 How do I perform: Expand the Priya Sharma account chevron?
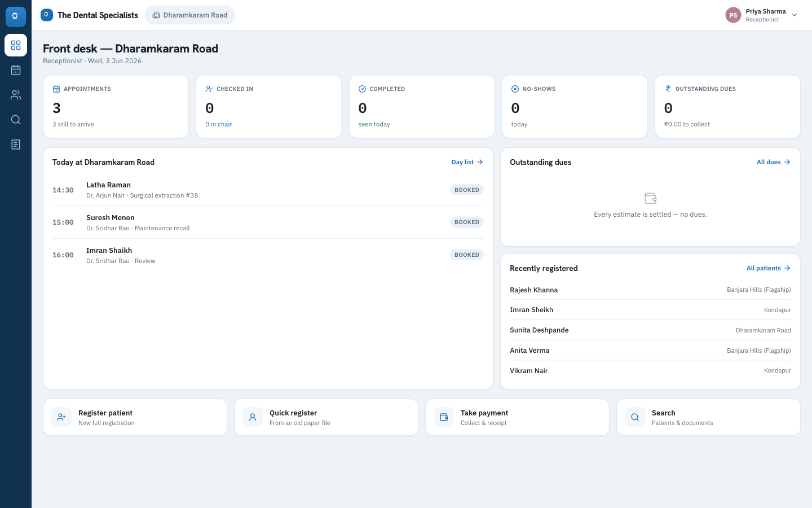[x=795, y=15]
